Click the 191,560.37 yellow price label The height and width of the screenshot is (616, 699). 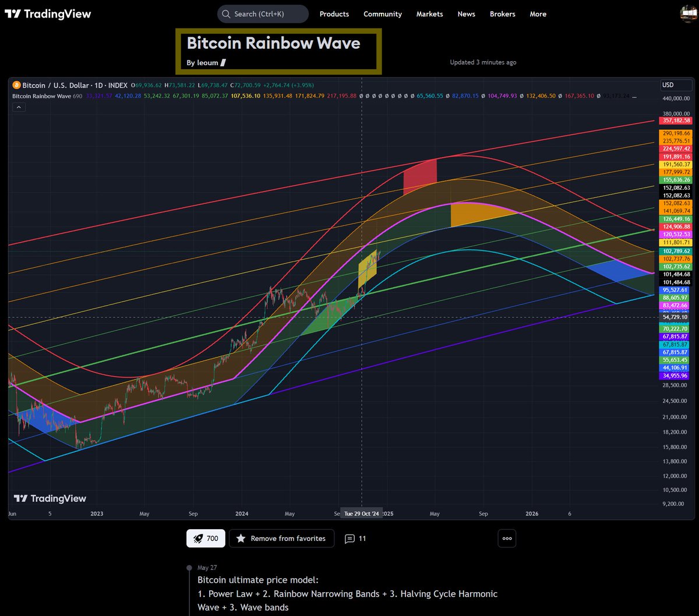pyautogui.click(x=676, y=165)
